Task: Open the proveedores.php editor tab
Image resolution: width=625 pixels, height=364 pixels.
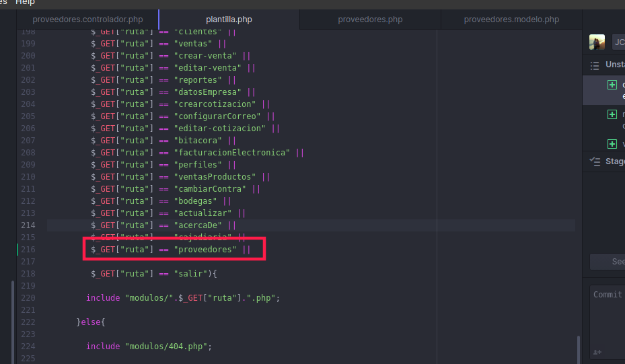Action: [370, 20]
